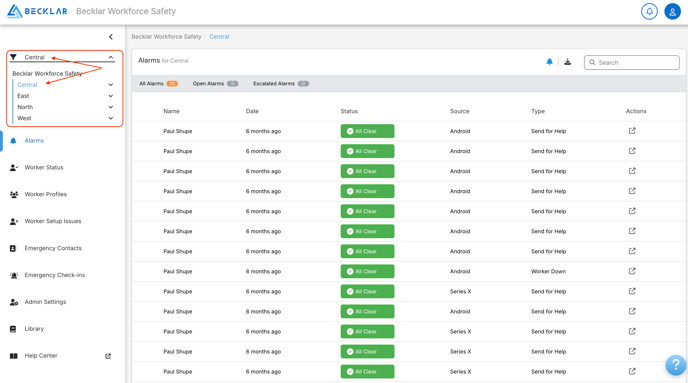688x383 pixels.
Task: Open alarm details for the Worker Down row
Action: [x=632, y=271]
